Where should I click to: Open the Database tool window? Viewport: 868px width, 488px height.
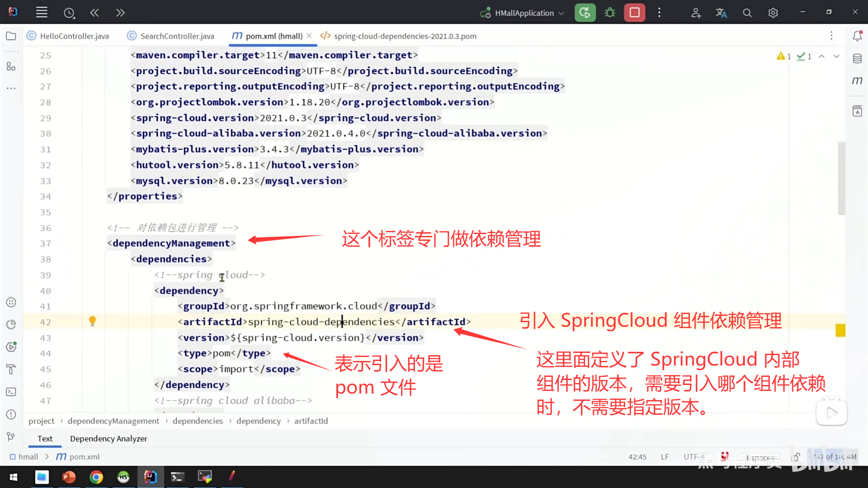coord(857,58)
